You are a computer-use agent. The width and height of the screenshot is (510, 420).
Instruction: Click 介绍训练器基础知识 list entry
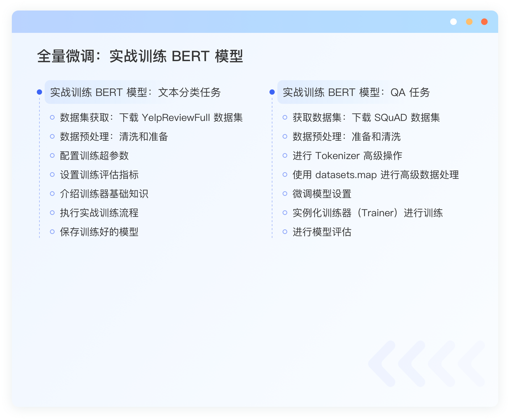point(104,194)
